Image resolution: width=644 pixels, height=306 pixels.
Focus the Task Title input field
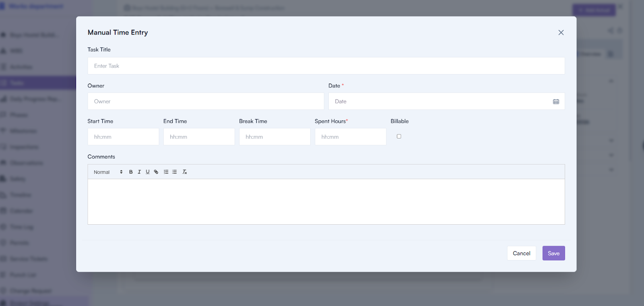pos(326,66)
